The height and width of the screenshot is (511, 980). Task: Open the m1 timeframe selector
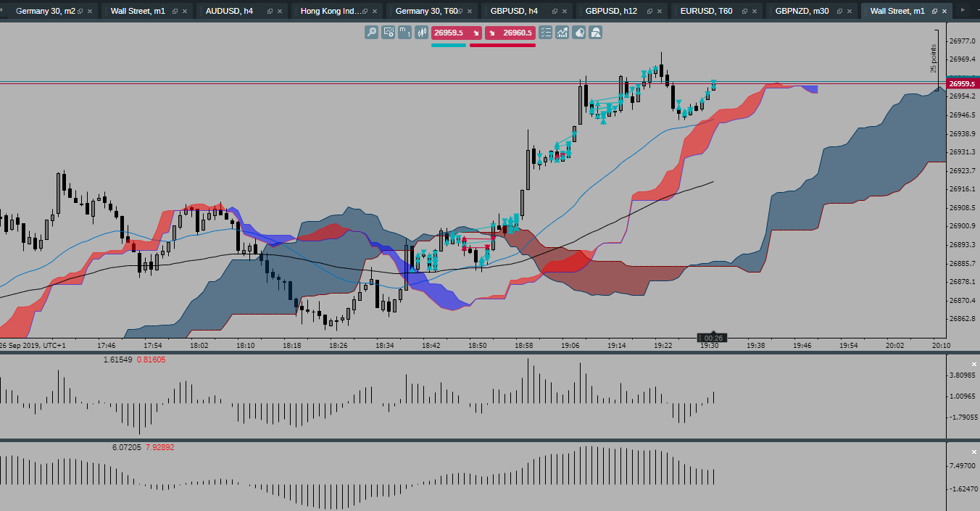404,33
